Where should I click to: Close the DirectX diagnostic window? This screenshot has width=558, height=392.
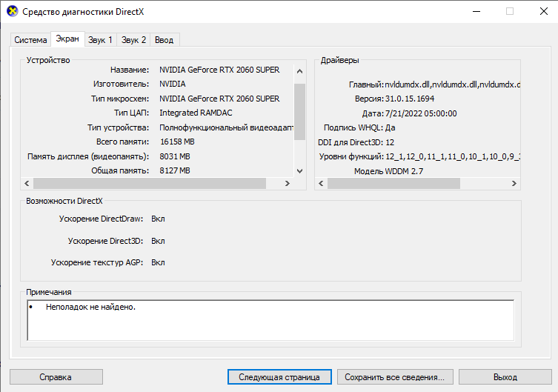click(539, 12)
